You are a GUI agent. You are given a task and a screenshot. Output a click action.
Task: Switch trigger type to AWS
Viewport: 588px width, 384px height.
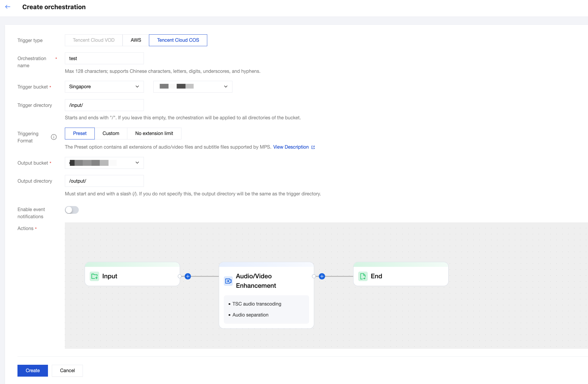pos(136,40)
